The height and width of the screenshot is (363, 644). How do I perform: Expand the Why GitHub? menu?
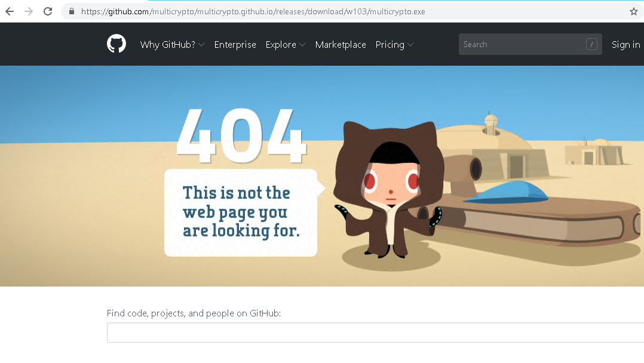coord(172,44)
